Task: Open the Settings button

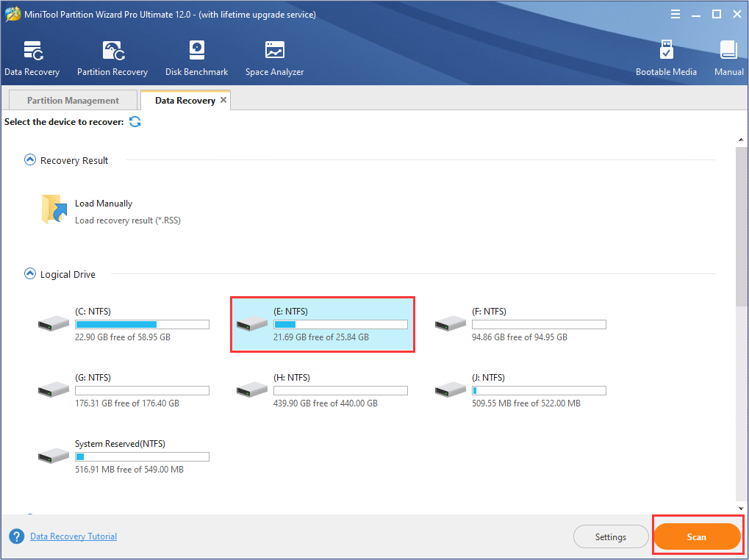Action: pos(611,537)
